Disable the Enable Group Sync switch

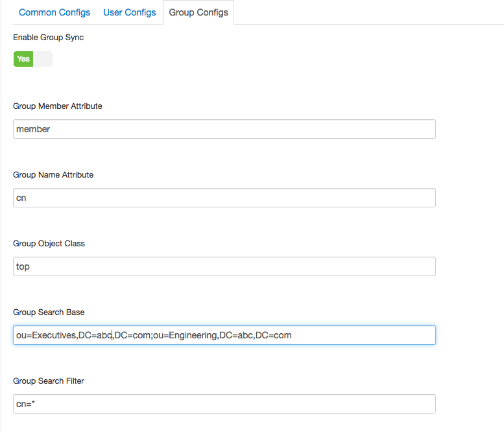tap(32, 59)
